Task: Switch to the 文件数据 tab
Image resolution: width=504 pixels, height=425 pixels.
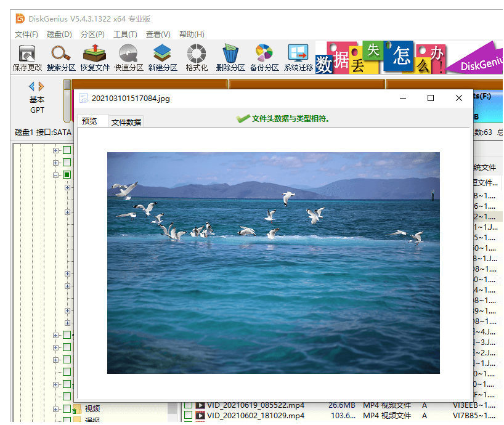Action: [126, 122]
